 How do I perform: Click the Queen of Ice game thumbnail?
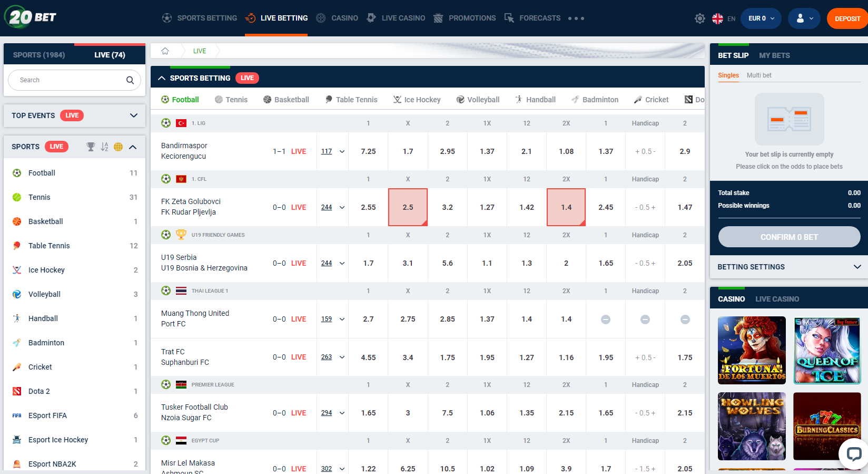(826, 350)
